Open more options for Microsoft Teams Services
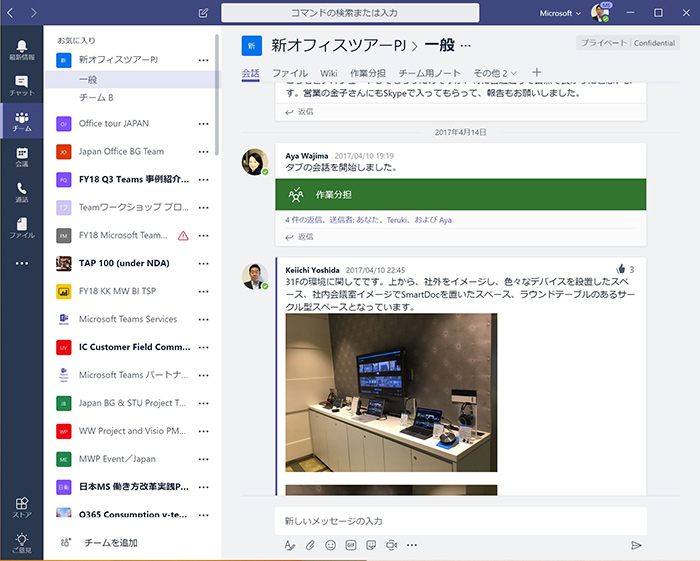700x561 pixels. (x=204, y=319)
